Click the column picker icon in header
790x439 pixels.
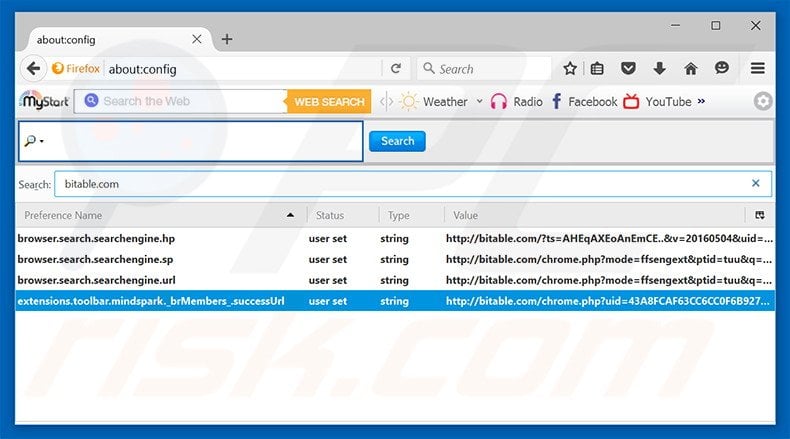coord(760,215)
